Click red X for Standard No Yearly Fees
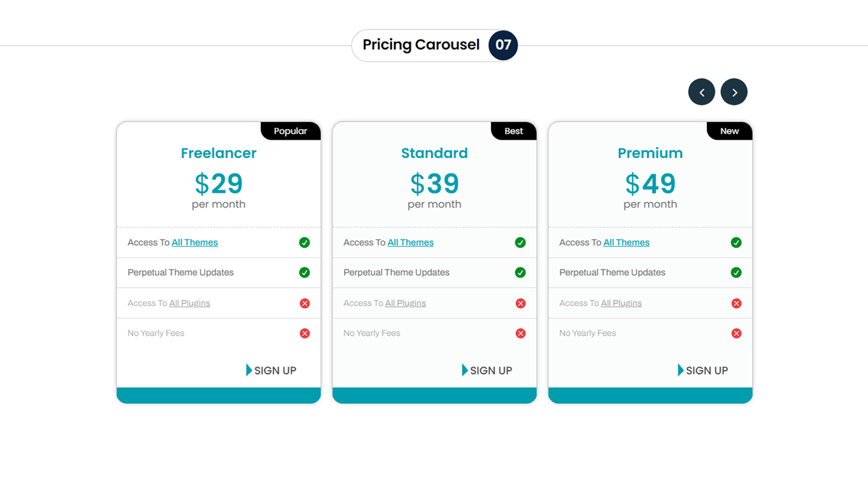868x484 pixels. [x=520, y=333]
